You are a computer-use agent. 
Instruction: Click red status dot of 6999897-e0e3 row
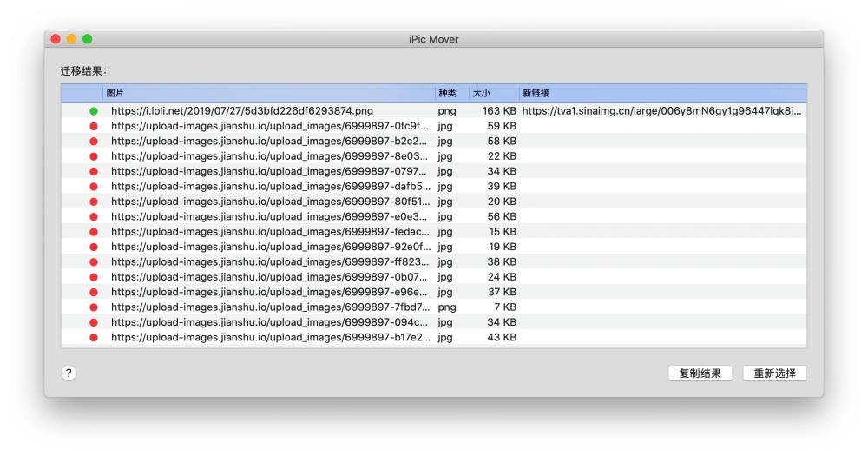(x=94, y=216)
